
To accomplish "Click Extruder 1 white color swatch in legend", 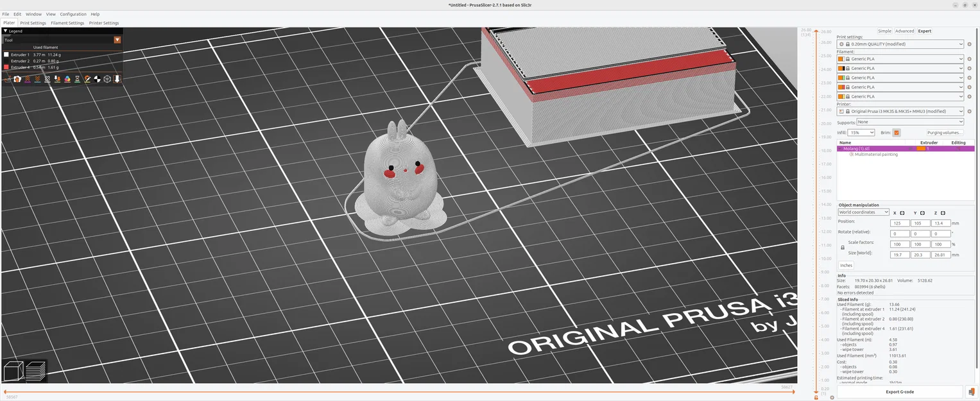I will [x=6, y=55].
